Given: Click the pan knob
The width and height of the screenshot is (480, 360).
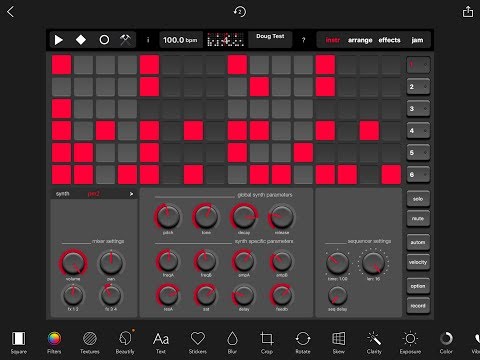Looking at the screenshot, I should click(111, 262).
